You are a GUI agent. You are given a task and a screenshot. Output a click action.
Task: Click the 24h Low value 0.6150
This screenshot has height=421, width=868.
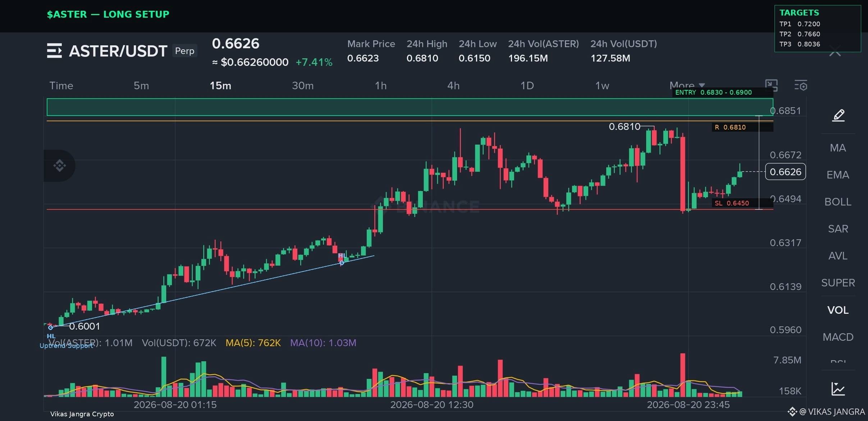pyautogui.click(x=474, y=58)
